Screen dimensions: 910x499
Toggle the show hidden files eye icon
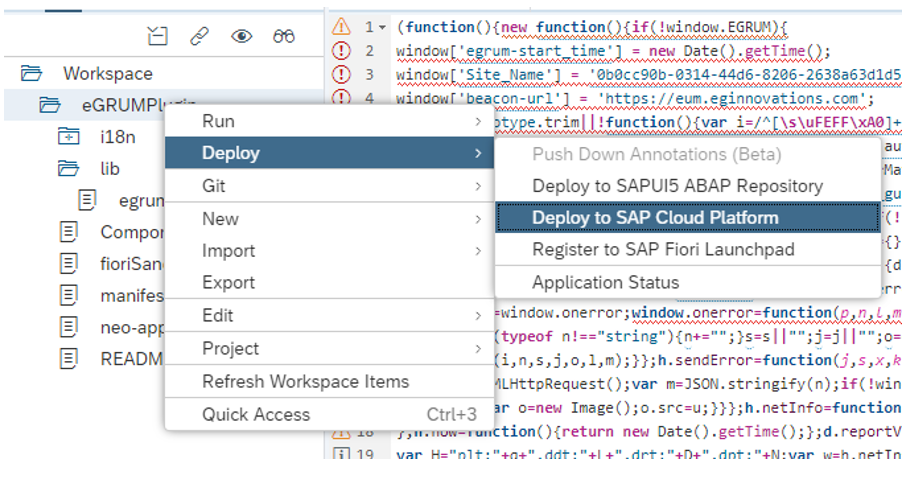[x=241, y=37]
